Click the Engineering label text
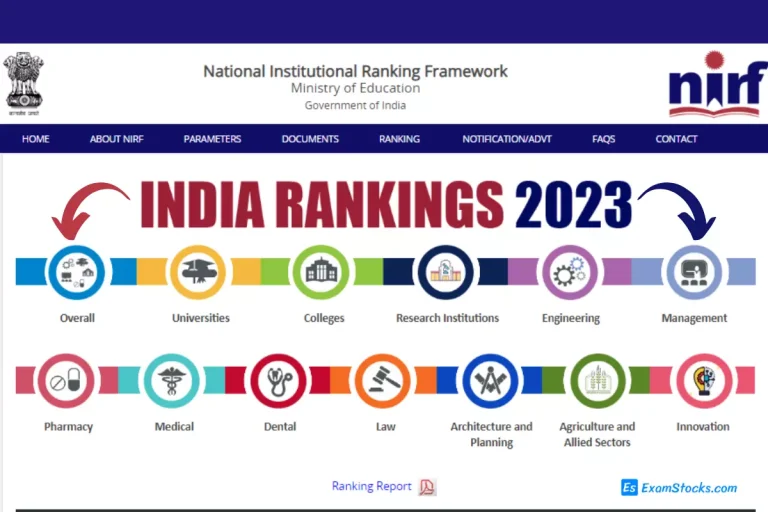Screen dimensions: 768x512 (571, 318)
